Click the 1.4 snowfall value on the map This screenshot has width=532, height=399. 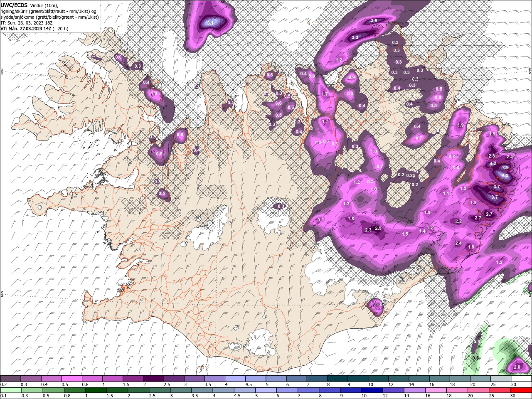coord(422,231)
